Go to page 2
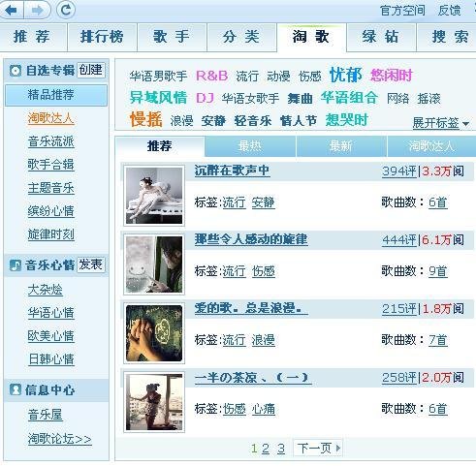 (x=266, y=449)
